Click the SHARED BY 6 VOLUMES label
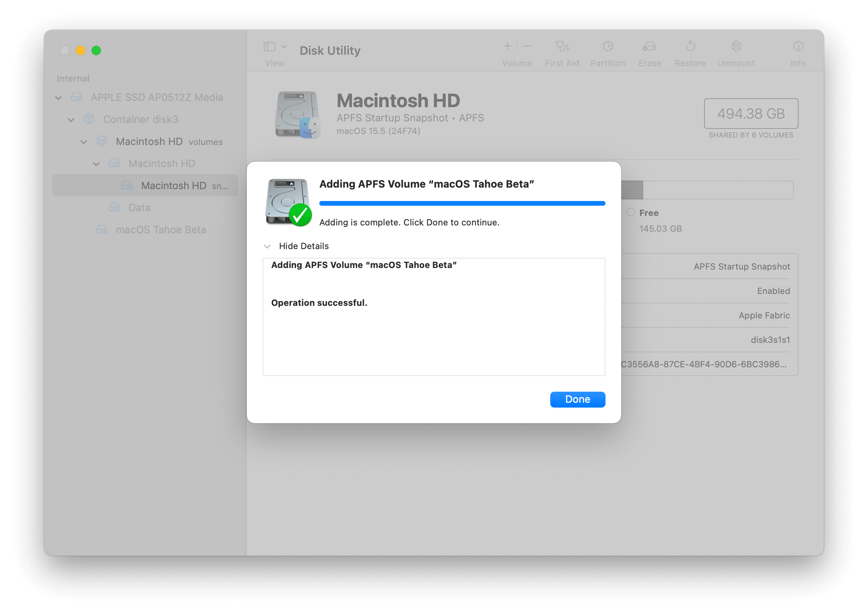868x614 pixels. [751, 135]
